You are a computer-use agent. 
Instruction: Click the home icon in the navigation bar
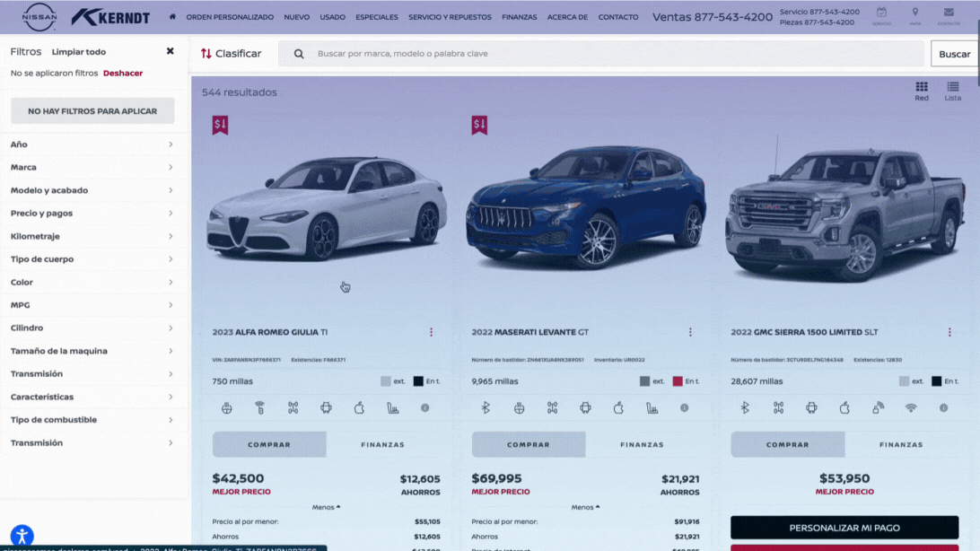point(172,17)
